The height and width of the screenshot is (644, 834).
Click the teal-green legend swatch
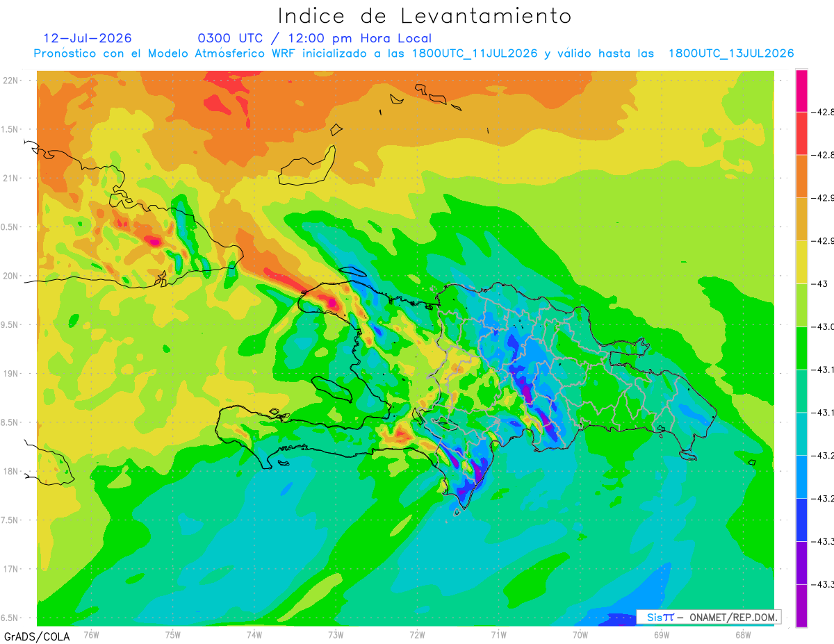pos(801,391)
